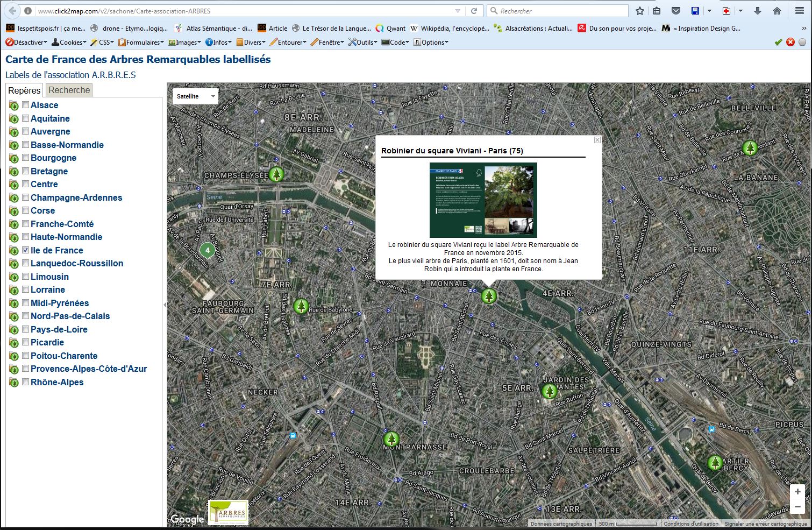The width and height of the screenshot is (812, 530).
Task: Check the Rhône-Alpes region checkbox
Action: point(25,382)
